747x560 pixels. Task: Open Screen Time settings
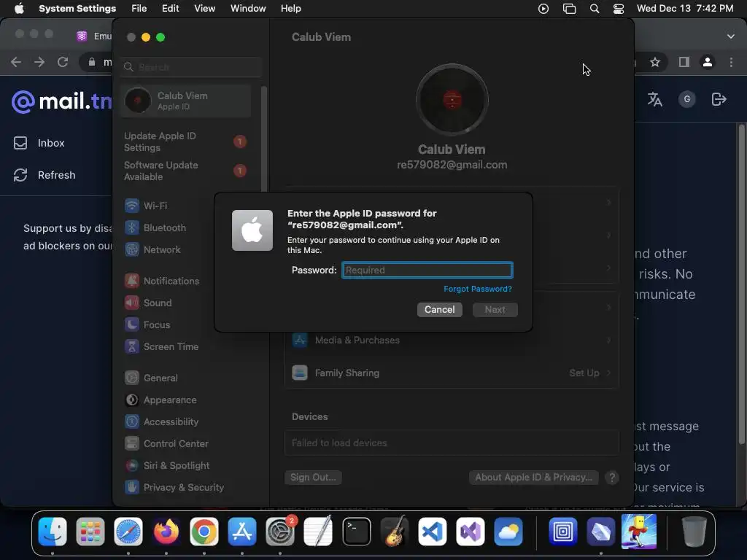161,346
